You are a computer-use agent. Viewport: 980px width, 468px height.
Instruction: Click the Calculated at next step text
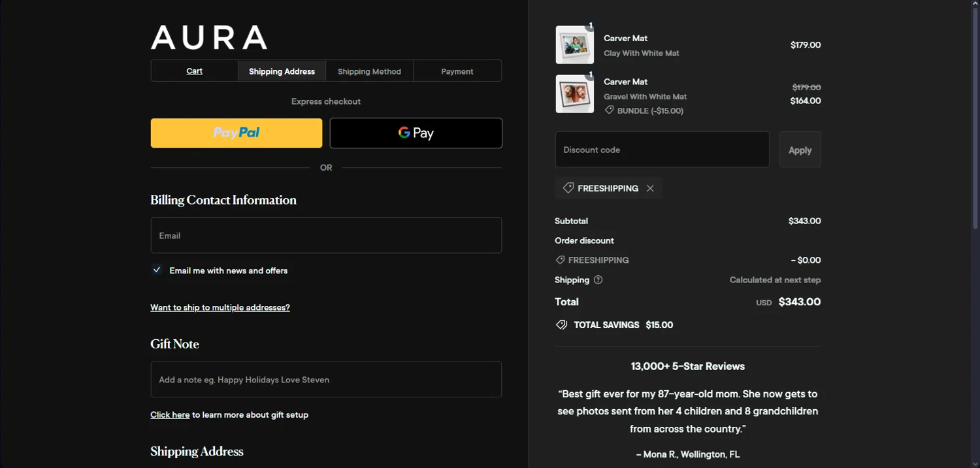click(x=776, y=280)
